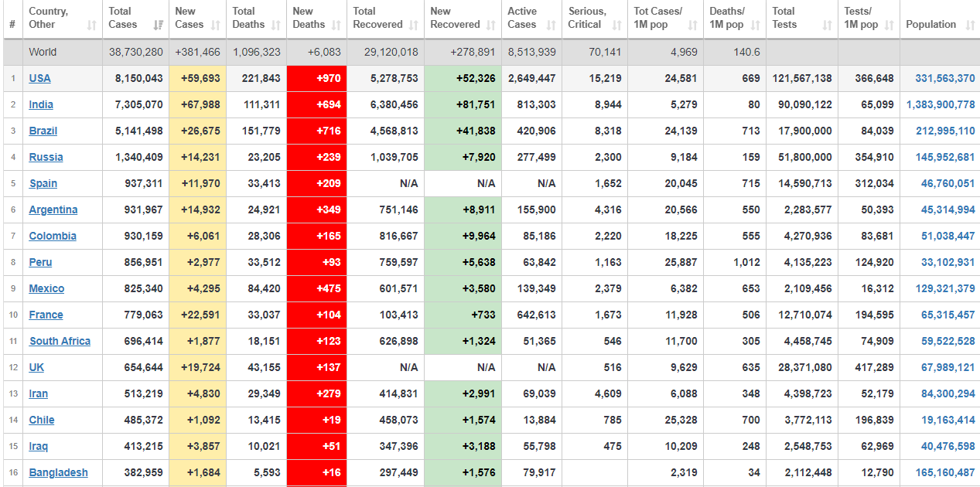Open South Africa population link 59,522,528

(x=948, y=341)
